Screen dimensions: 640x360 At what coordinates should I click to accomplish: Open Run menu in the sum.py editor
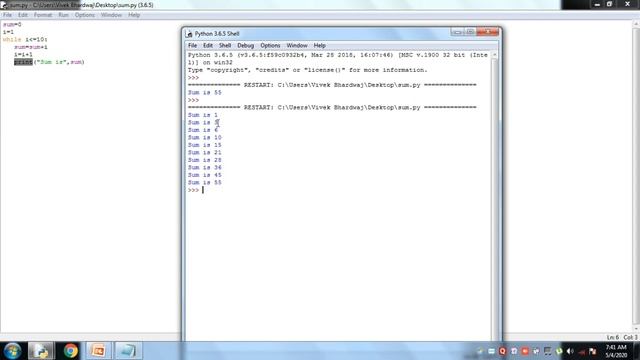point(63,15)
